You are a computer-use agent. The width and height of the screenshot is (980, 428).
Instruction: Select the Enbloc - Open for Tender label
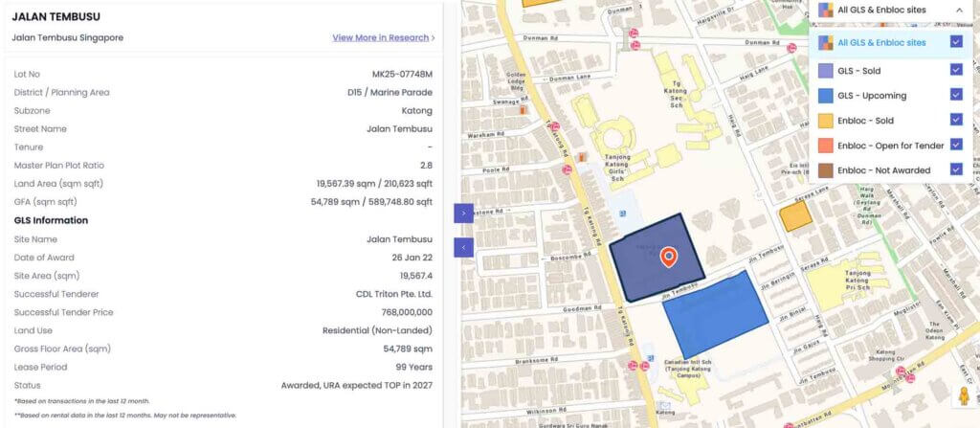(x=891, y=146)
